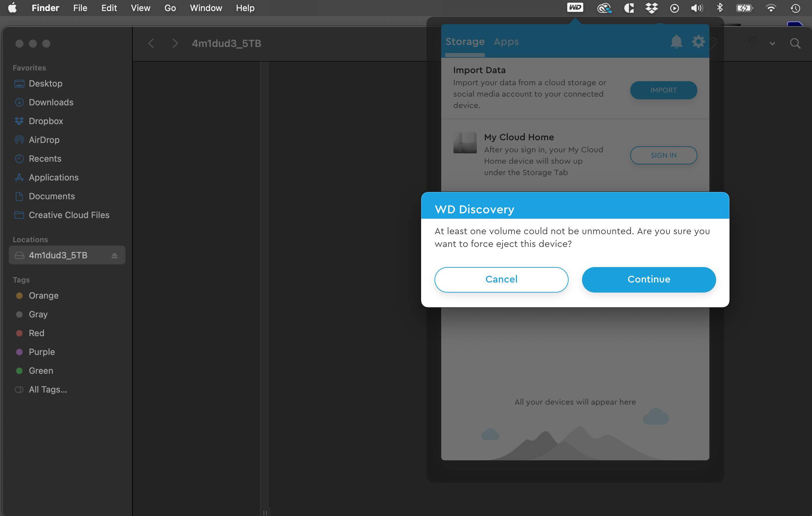Viewport: 812px width, 516px height.
Task: Expand the Finder toolbar chevron dropdown
Action: click(772, 44)
